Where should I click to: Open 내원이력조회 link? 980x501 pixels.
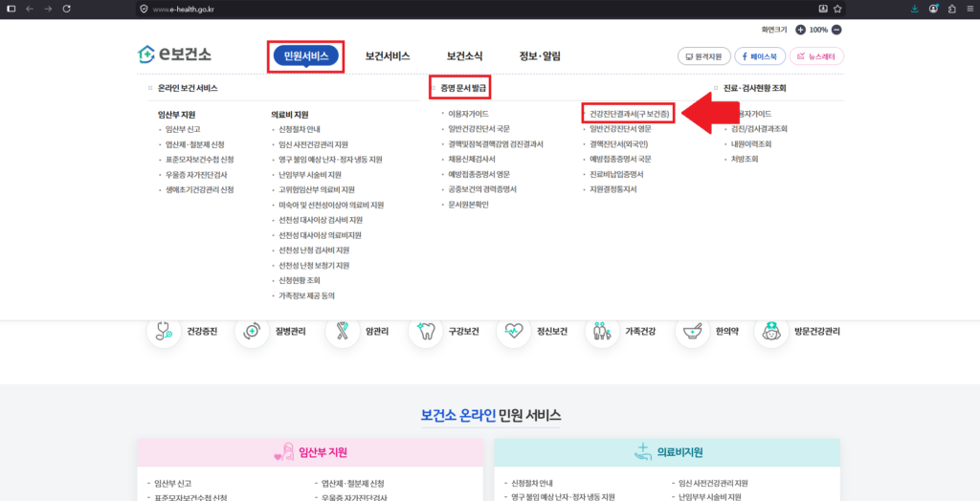point(751,144)
